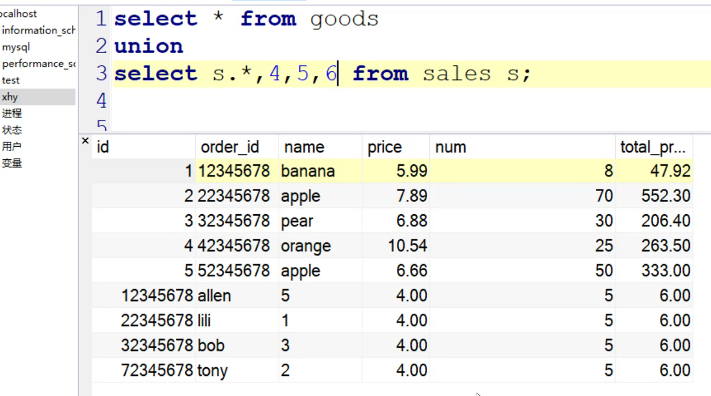This screenshot has width=711, height=396.
Task: Select the id cell 72345678
Action: pyautogui.click(x=144, y=371)
